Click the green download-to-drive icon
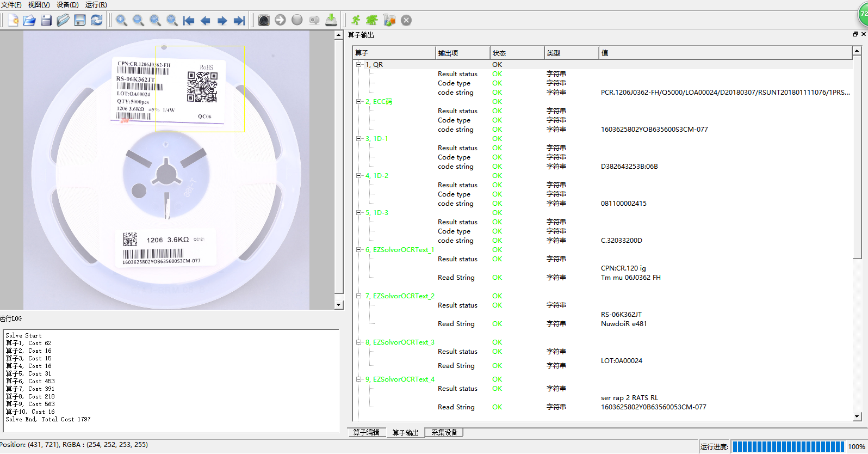 331,21
